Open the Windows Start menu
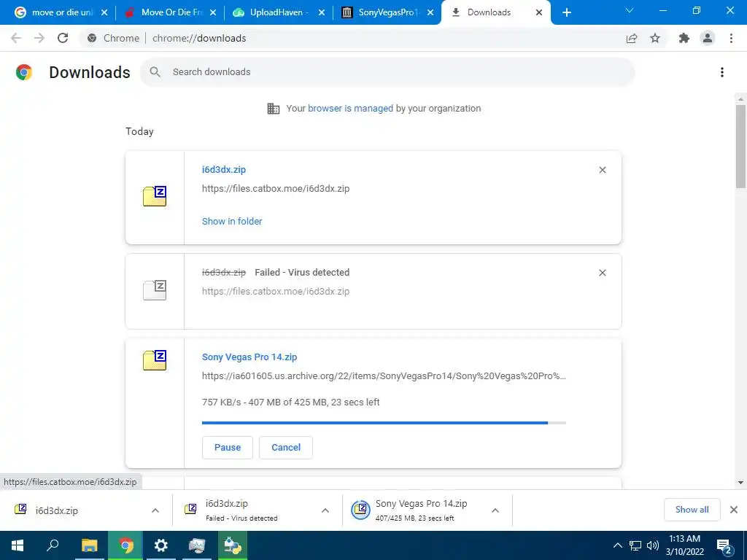Screen dimensions: 747x560 (x=18, y=545)
